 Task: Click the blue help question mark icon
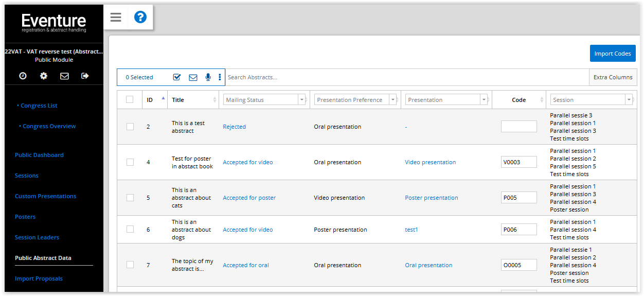pyautogui.click(x=140, y=18)
